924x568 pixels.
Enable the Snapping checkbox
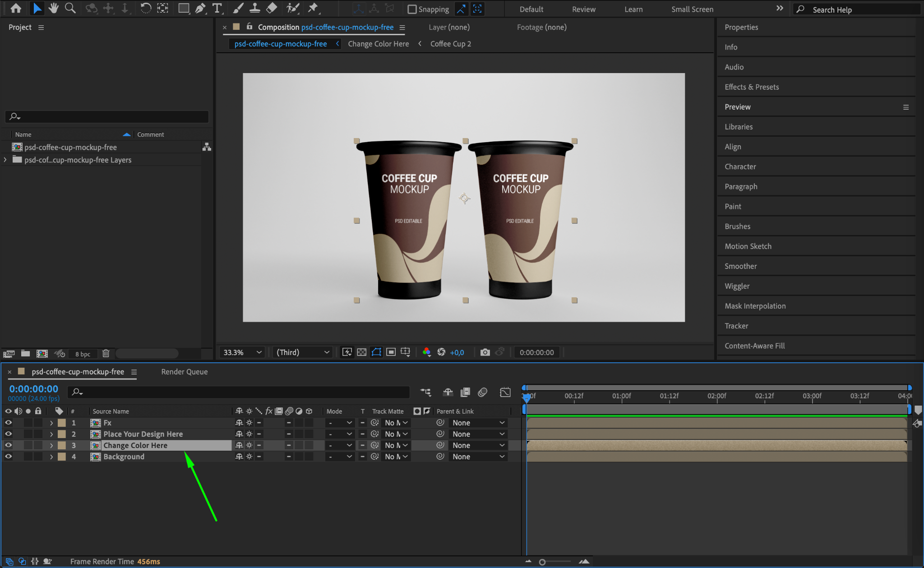(x=412, y=9)
